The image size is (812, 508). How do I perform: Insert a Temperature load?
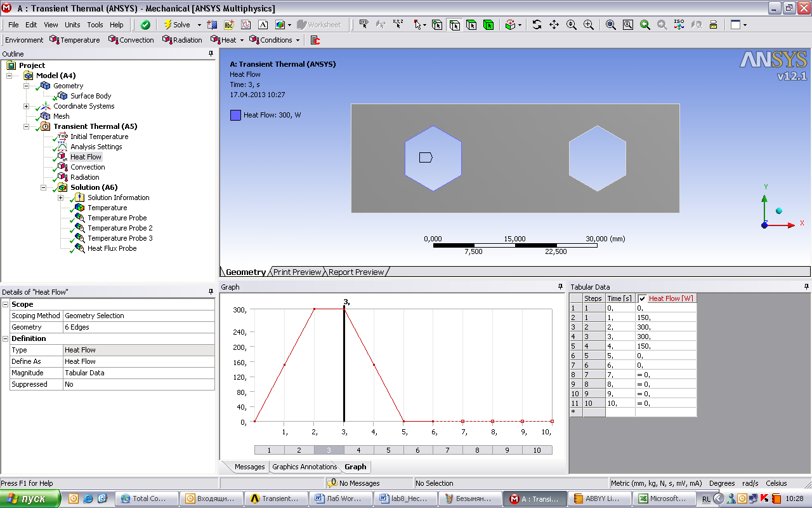(x=75, y=40)
